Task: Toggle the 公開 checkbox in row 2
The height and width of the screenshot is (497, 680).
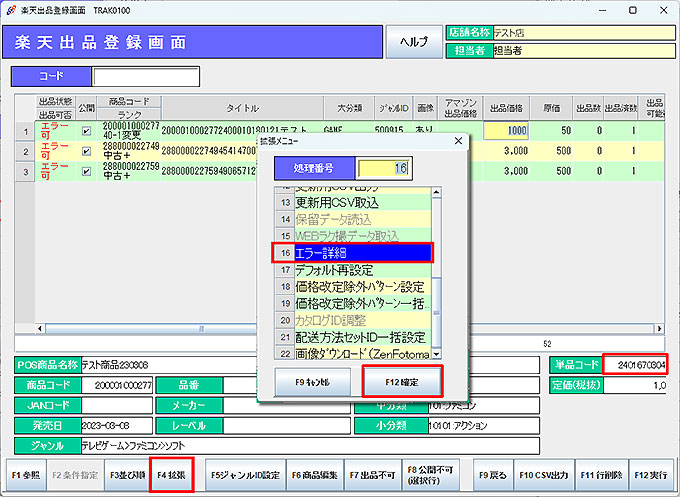Action: [x=86, y=151]
